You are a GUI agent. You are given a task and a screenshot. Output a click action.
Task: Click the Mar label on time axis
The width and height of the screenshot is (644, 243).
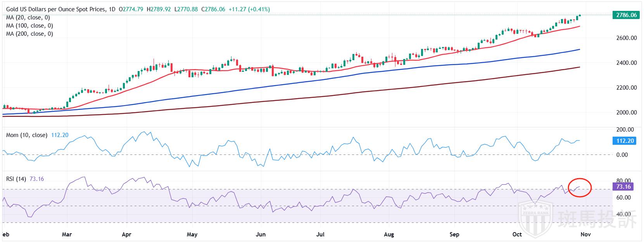67,234
